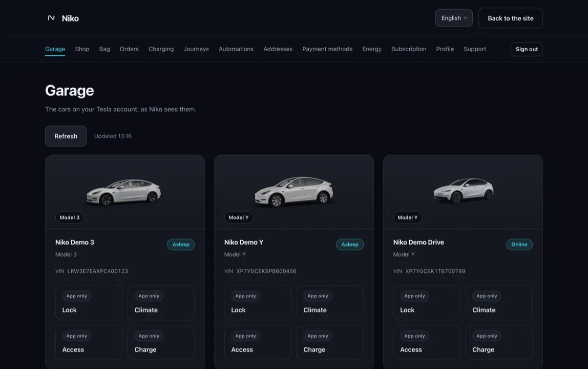Click Asleep status of Niko Demo 3
Screen dimensions: 588x369
[x=181, y=244]
